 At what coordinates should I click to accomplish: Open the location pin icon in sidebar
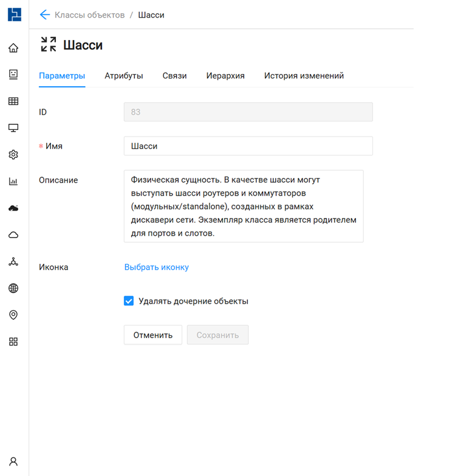[x=13, y=315]
